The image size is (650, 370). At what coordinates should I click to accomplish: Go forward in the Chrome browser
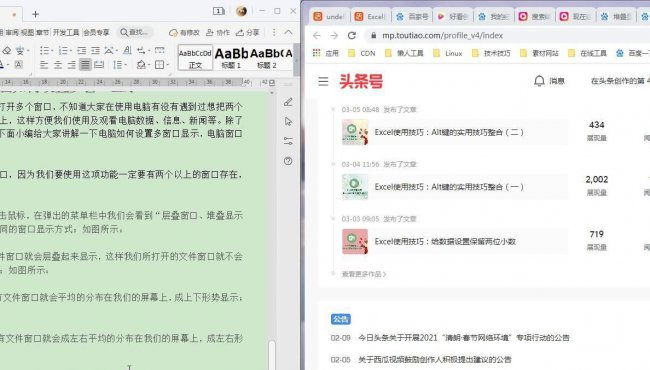(x=334, y=36)
